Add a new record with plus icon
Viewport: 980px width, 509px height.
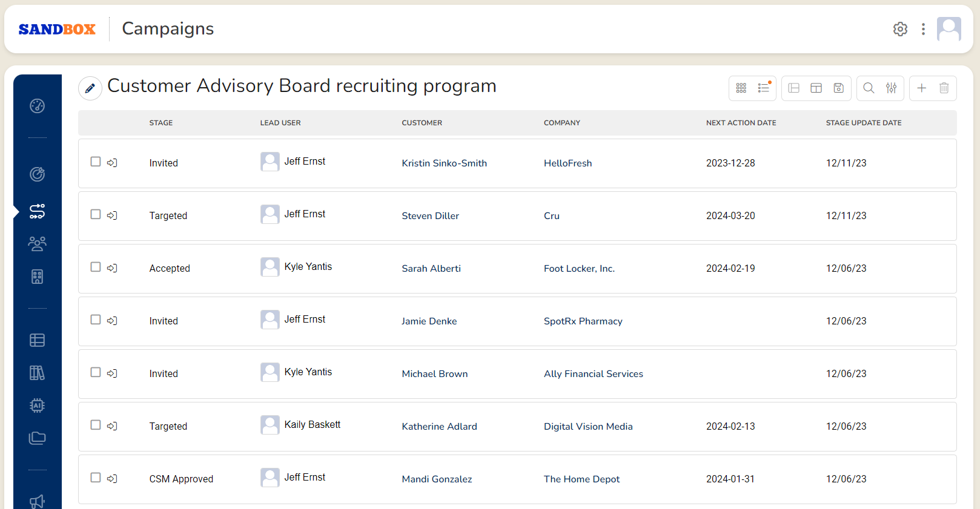tap(921, 88)
